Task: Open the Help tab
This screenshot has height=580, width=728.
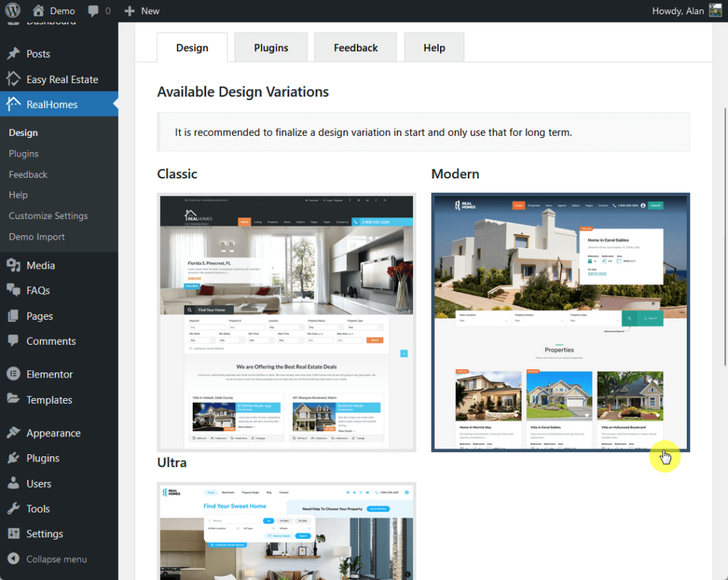Action: click(434, 48)
